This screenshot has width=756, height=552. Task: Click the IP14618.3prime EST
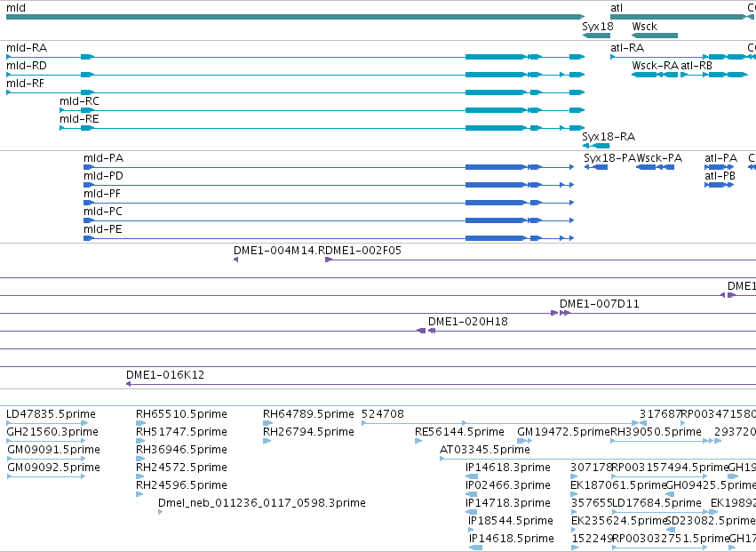pos(472,476)
